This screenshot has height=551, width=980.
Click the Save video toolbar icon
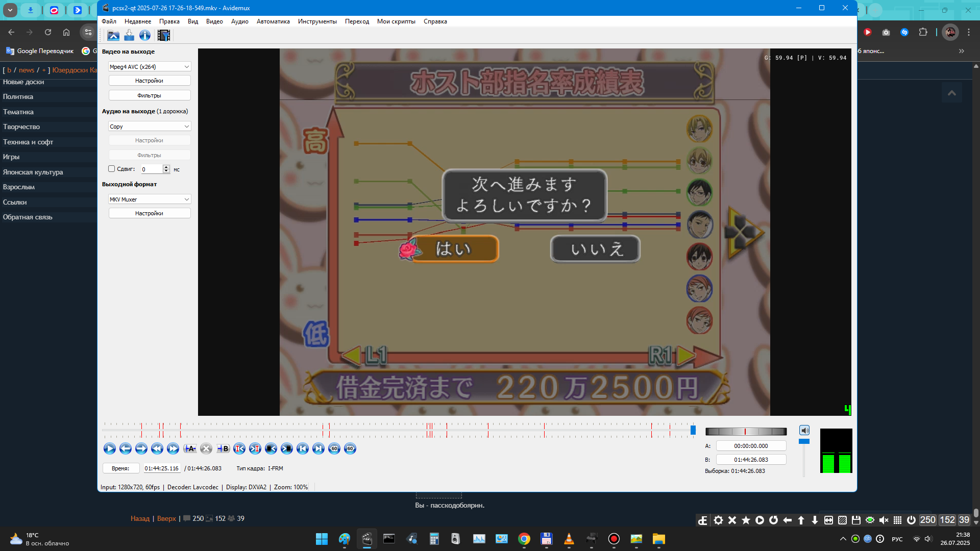pos(129,35)
